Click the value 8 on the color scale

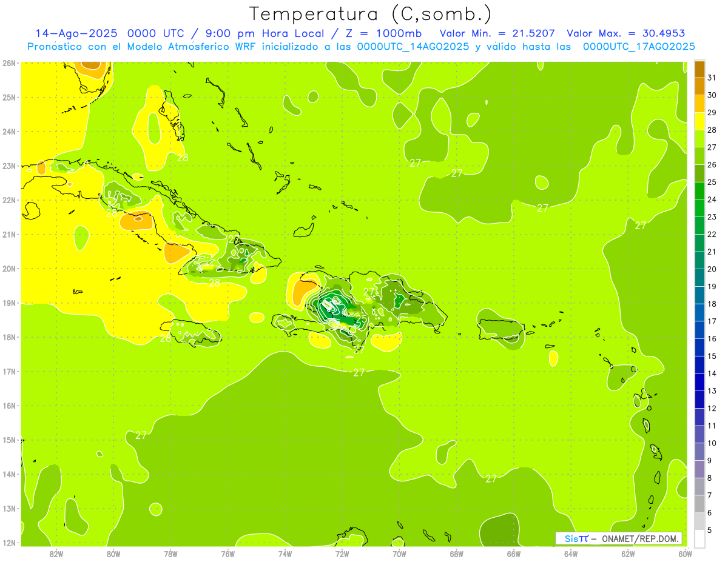pos(710,478)
